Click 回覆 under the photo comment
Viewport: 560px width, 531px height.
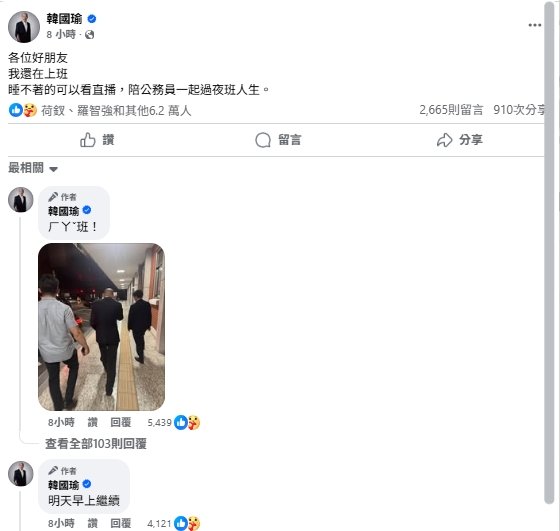tap(121, 422)
